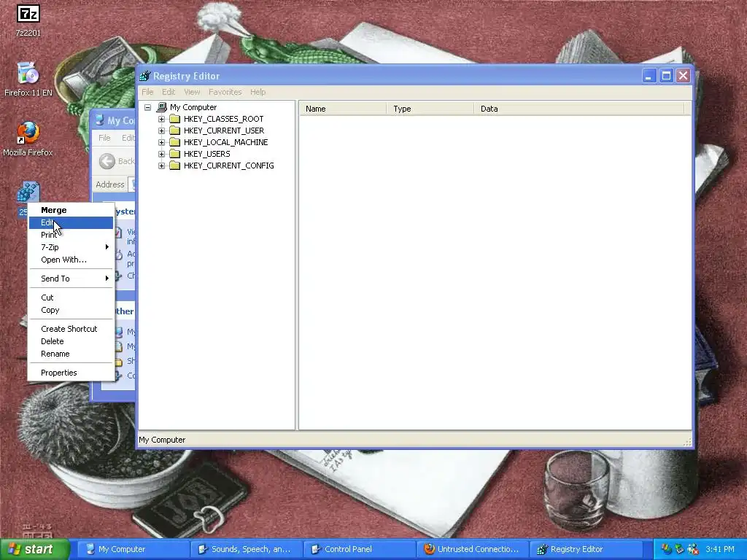Expand HKEY_CURRENT_USER key
This screenshot has height=560, width=747.
161,131
